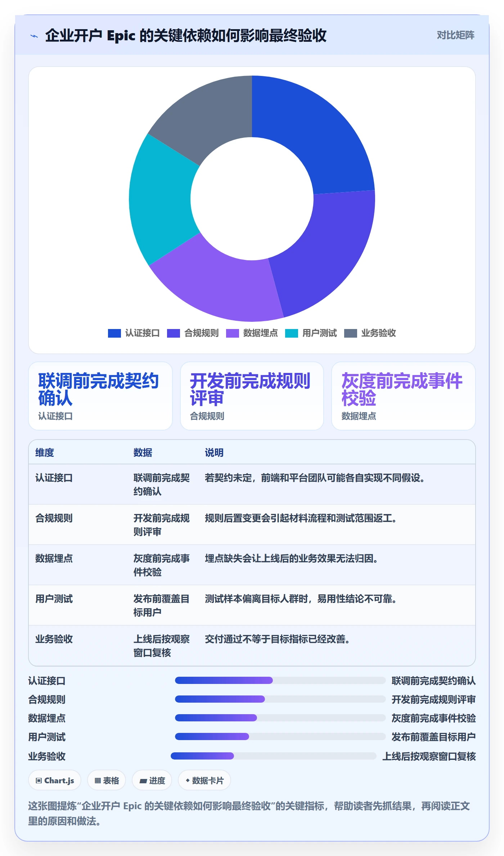504x856 pixels.
Task: Click the 用户测试 progress bar
Action: (x=280, y=736)
